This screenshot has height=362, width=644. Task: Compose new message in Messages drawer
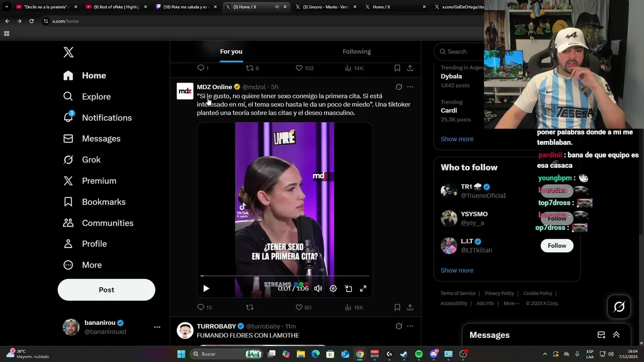point(601,335)
